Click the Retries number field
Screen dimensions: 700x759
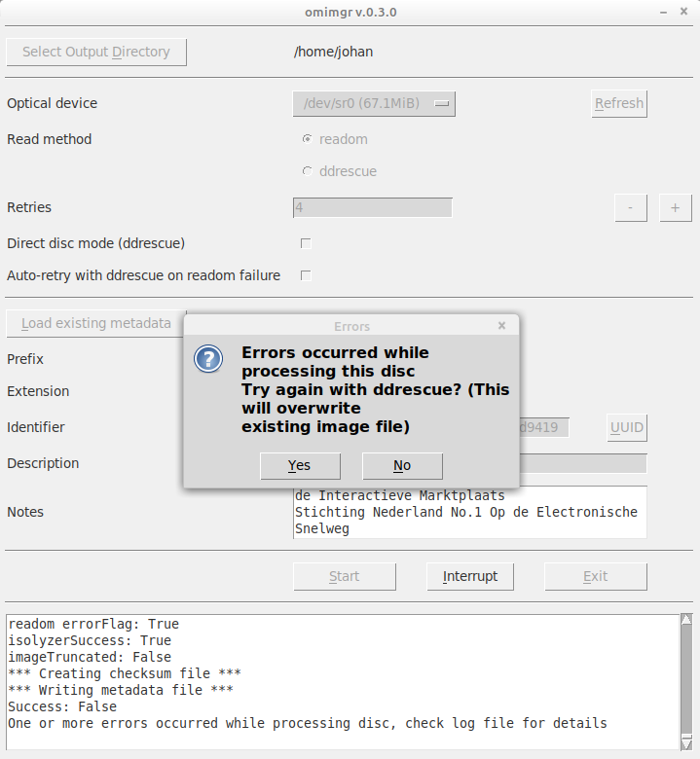372,207
